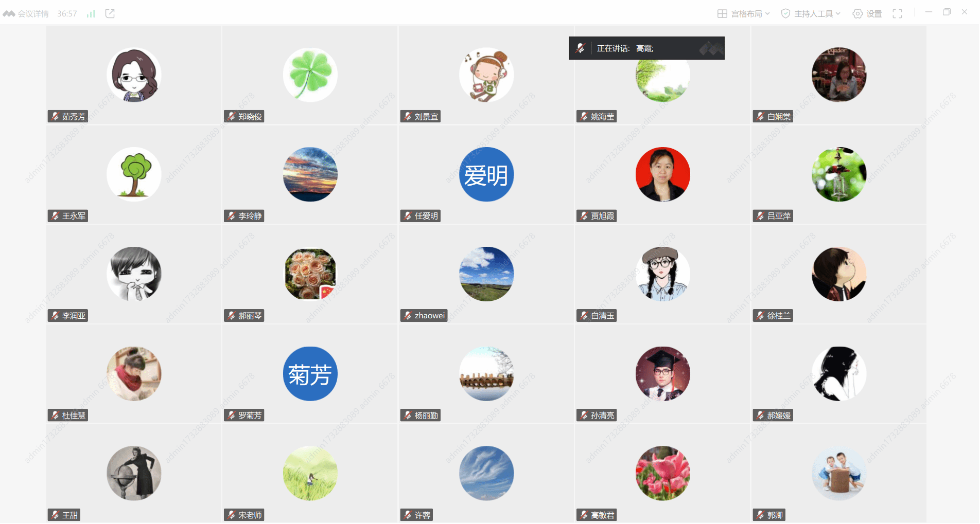The height and width of the screenshot is (524, 980).
Task: Click the share meeting export icon
Action: (110, 14)
